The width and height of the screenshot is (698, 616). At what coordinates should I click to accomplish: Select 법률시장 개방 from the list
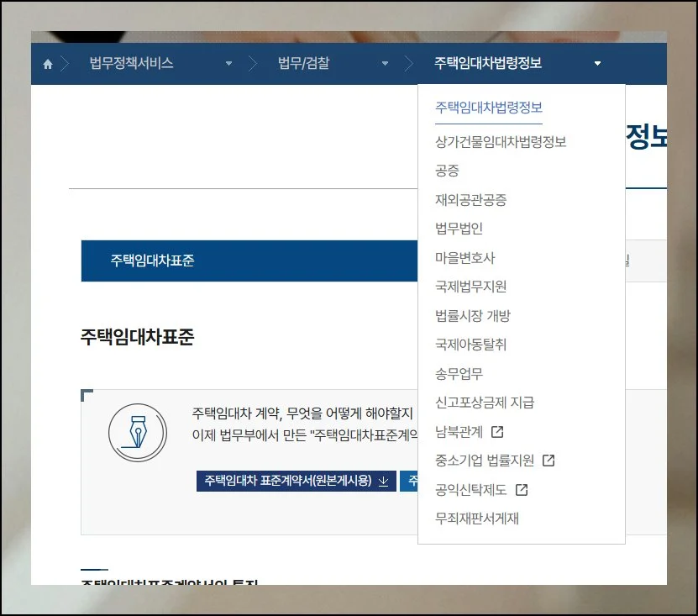point(472,316)
